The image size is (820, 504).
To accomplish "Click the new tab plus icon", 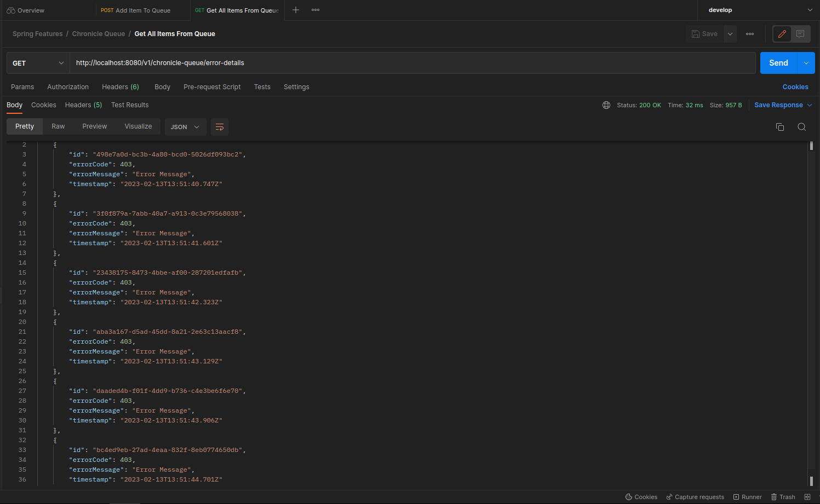I will (296, 10).
